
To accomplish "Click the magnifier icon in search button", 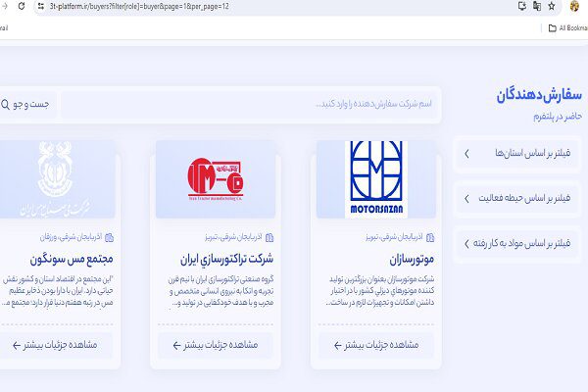I will pyautogui.click(x=5, y=104).
